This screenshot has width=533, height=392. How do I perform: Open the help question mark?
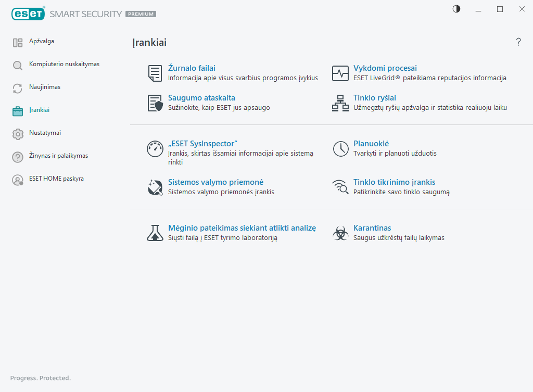point(518,42)
